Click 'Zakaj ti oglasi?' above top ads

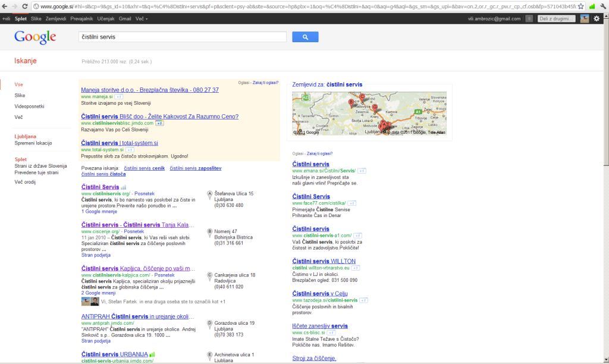pos(266,83)
